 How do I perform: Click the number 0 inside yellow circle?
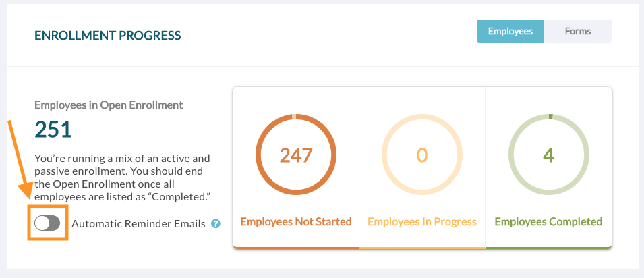coord(422,155)
